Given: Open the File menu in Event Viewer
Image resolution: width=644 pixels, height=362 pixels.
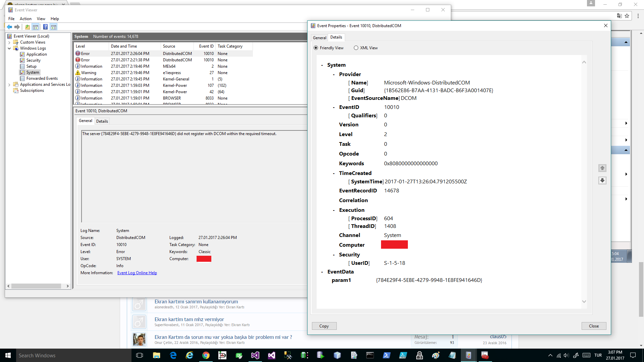Looking at the screenshot, I should (x=11, y=19).
